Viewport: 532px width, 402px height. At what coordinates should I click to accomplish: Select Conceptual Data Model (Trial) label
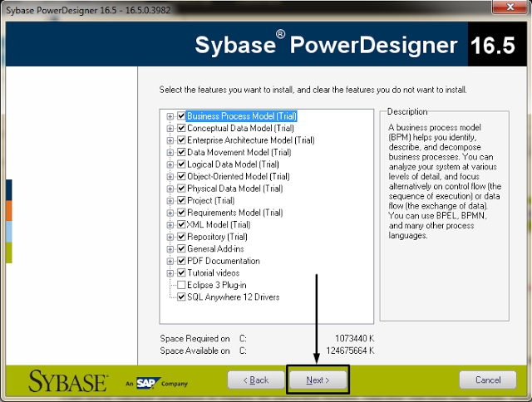tap(240, 128)
